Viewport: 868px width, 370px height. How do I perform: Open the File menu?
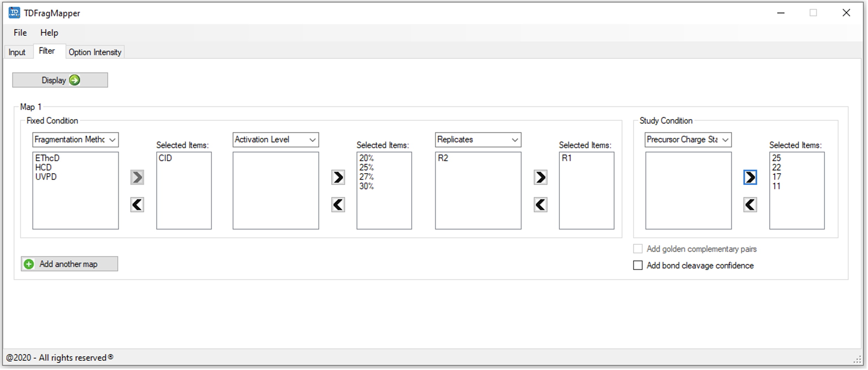(20, 33)
